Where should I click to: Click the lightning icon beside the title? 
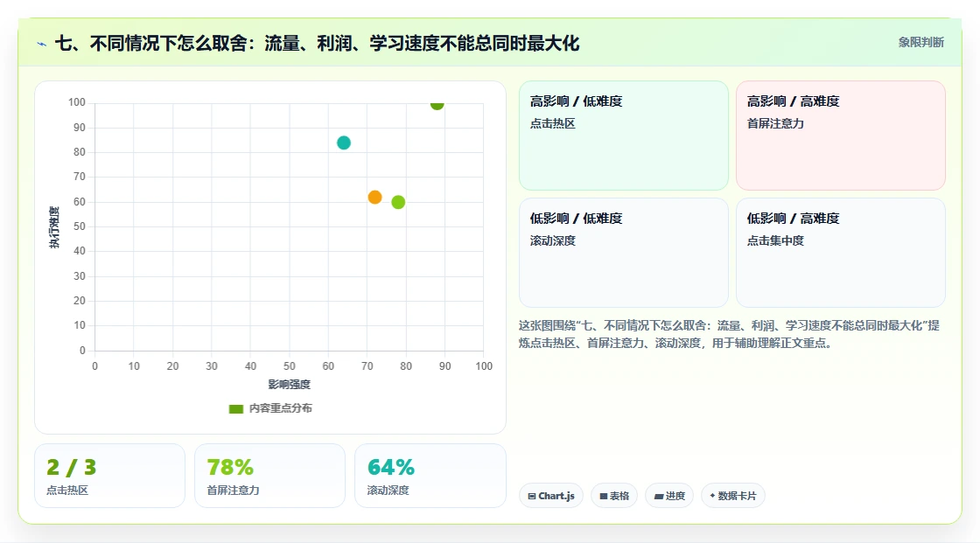tap(42, 44)
